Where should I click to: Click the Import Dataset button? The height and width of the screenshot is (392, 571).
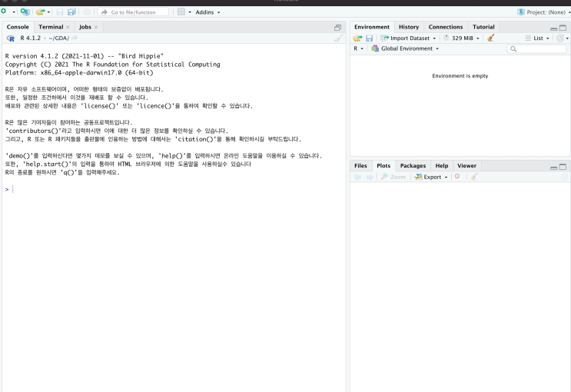(x=408, y=38)
